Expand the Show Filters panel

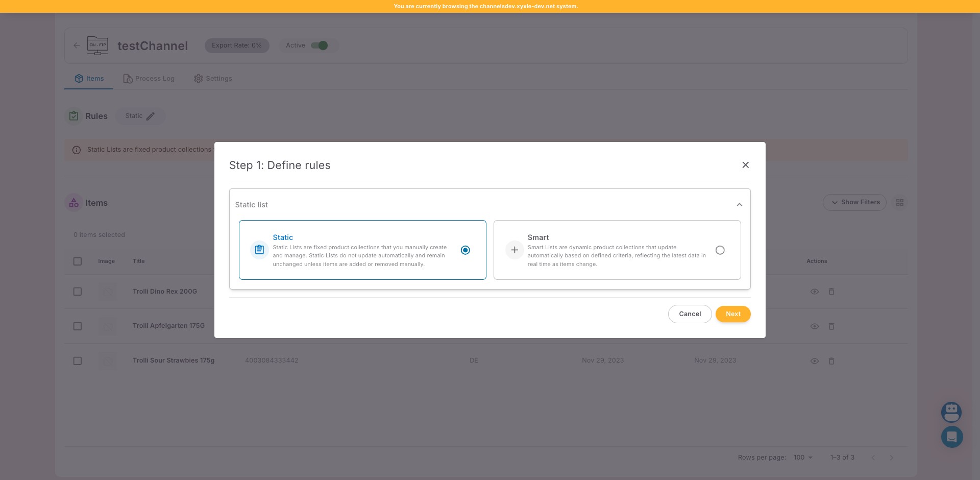click(854, 202)
